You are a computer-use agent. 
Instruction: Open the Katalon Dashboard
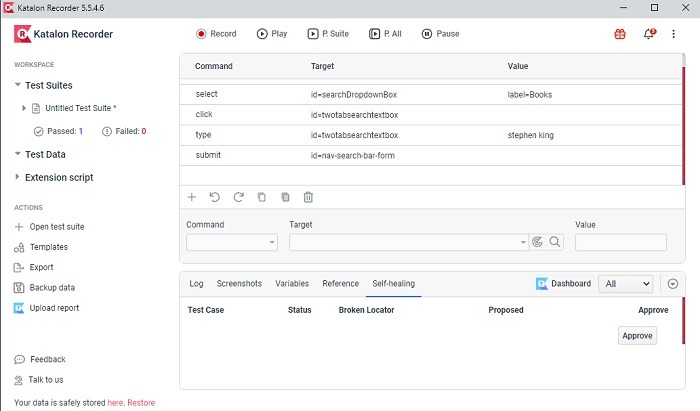pyautogui.click(x=563, y=284)
